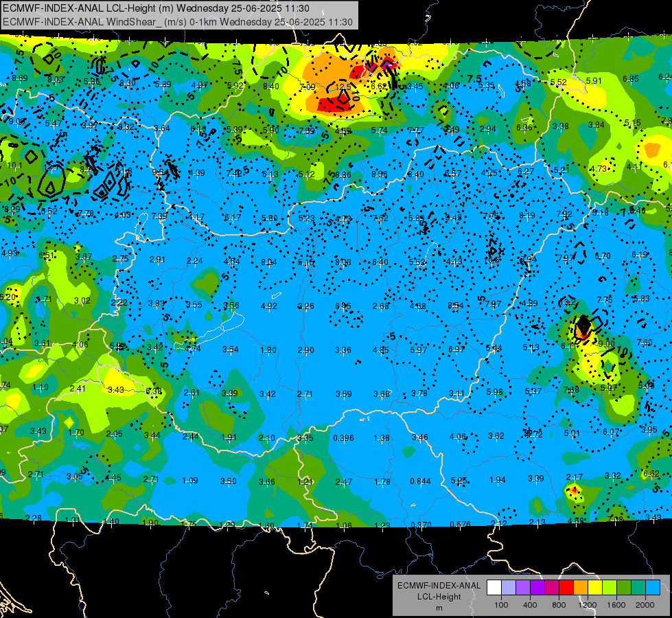This screenshot has width=672, height=618.
Task: Click the wind shear value 1.94
Action: point(497,479)
